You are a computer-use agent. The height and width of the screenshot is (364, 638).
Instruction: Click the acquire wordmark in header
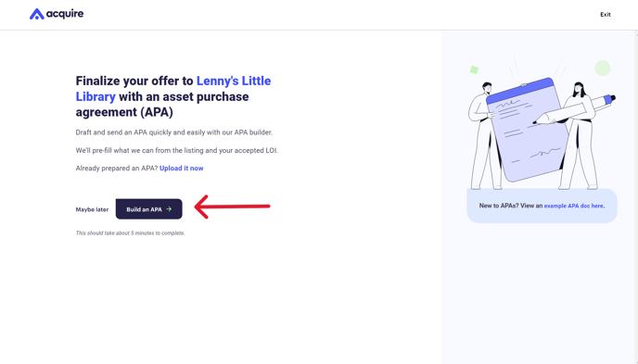[65, 14]
